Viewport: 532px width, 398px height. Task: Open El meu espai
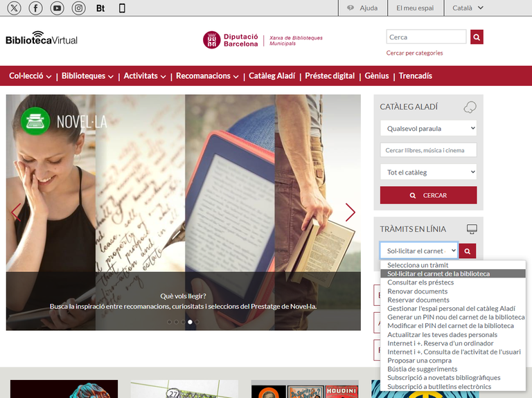coord(415,8)
